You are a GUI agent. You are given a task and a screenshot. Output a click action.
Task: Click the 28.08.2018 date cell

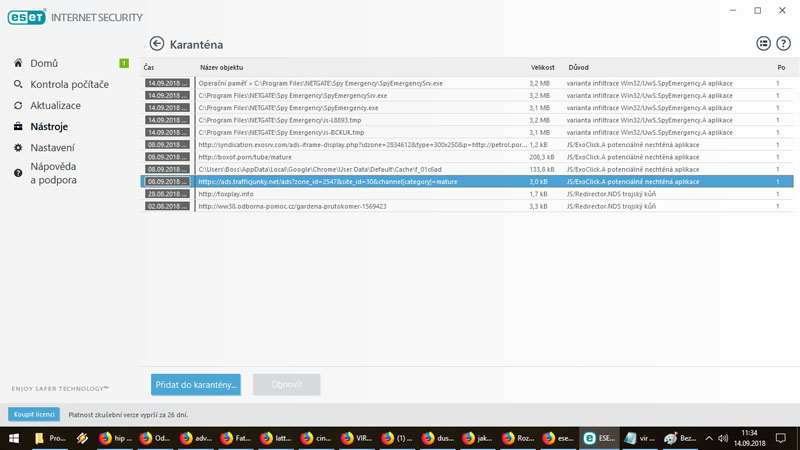pos(167,194)
